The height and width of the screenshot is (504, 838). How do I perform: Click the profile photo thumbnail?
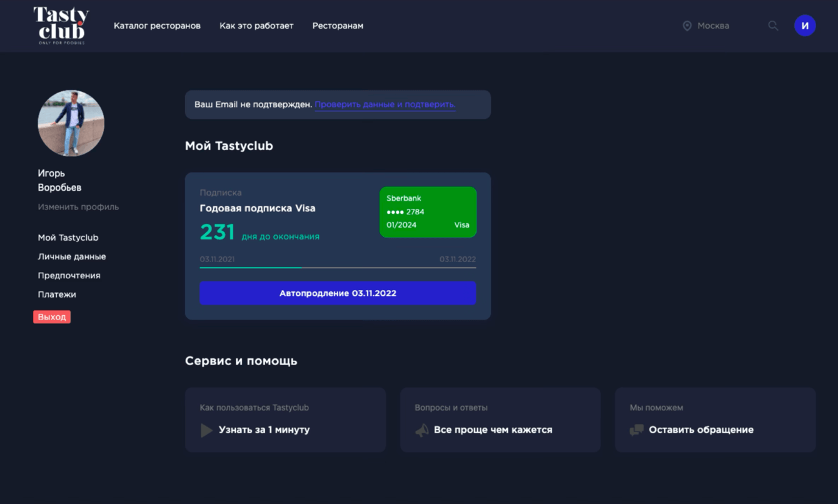(71, 123)
